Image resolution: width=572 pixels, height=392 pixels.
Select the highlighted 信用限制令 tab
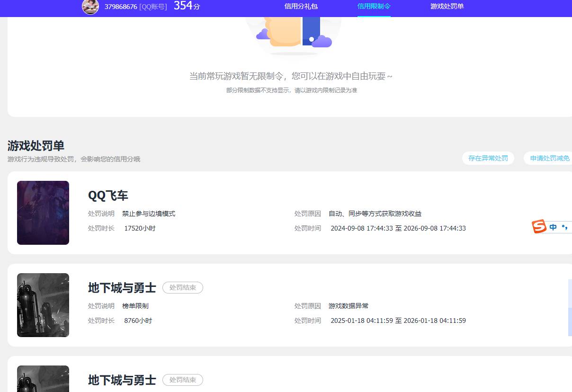[x=374, y=7]
